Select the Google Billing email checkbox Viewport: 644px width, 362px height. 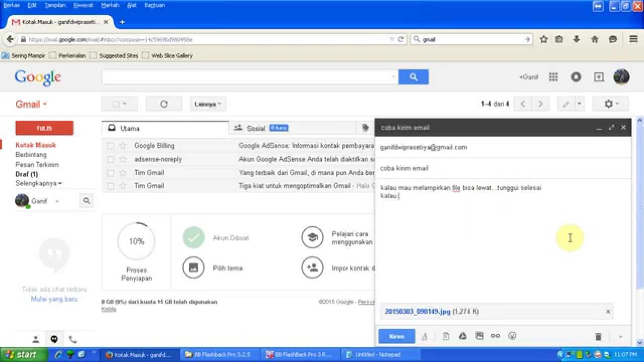point(110,146)
